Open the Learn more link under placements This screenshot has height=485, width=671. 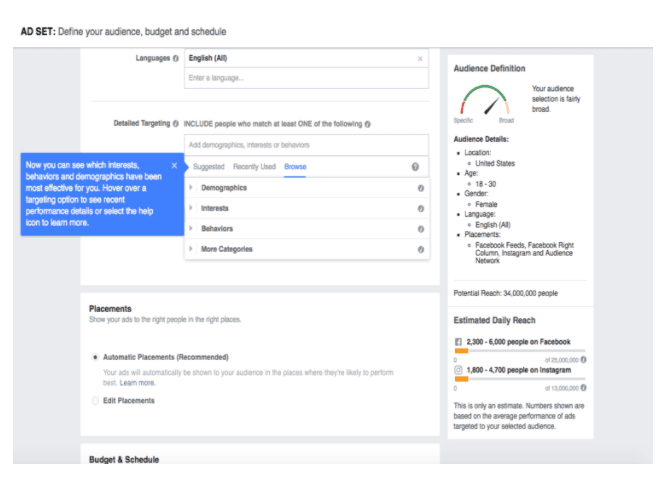coord(137,383)
